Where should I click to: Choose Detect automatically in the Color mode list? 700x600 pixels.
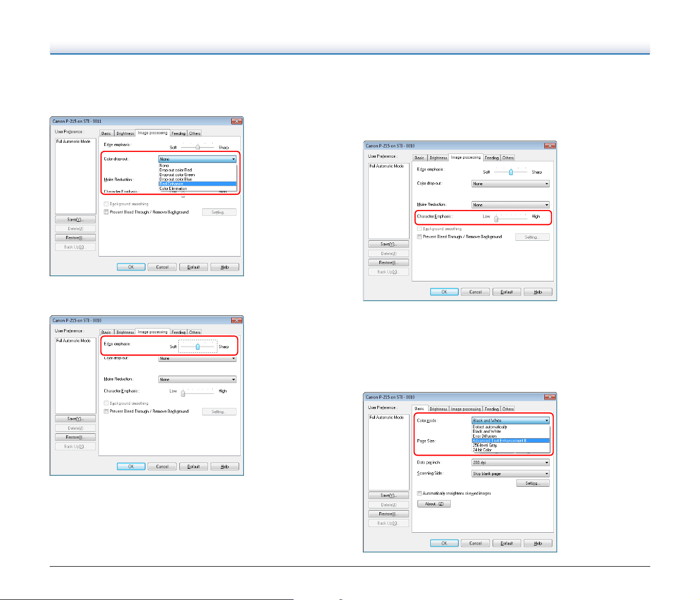pos(511,427)
